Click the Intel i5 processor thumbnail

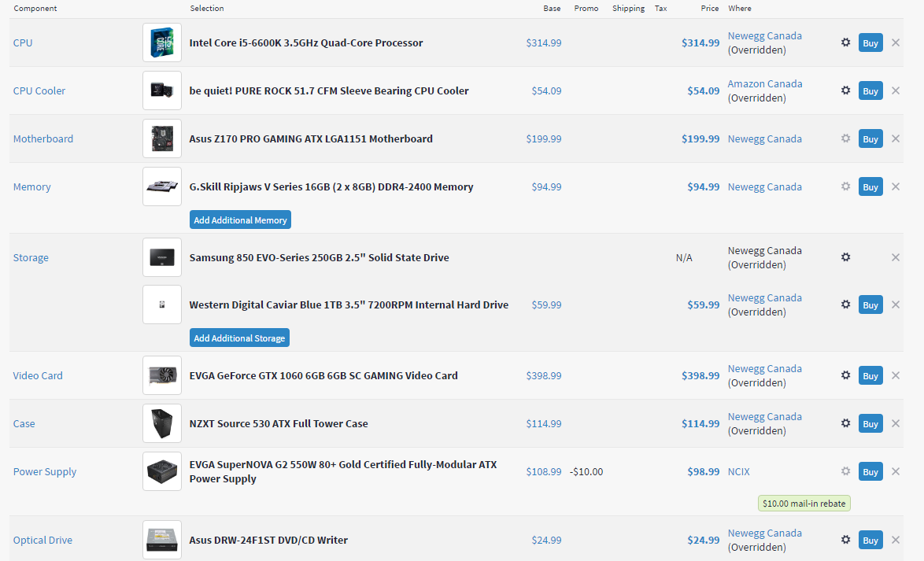pyautogui.click(x=162, y=42)
